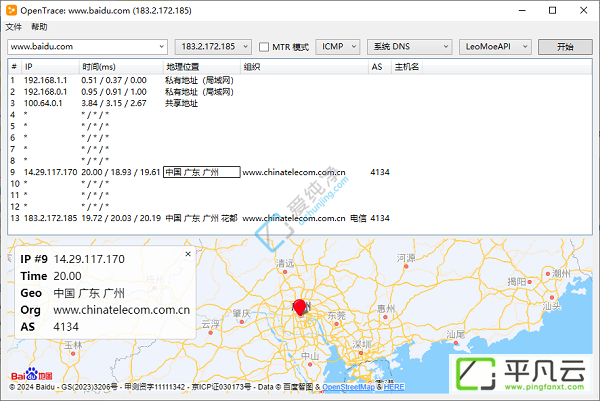Click 云浮 city marker on map

(210, 333)
